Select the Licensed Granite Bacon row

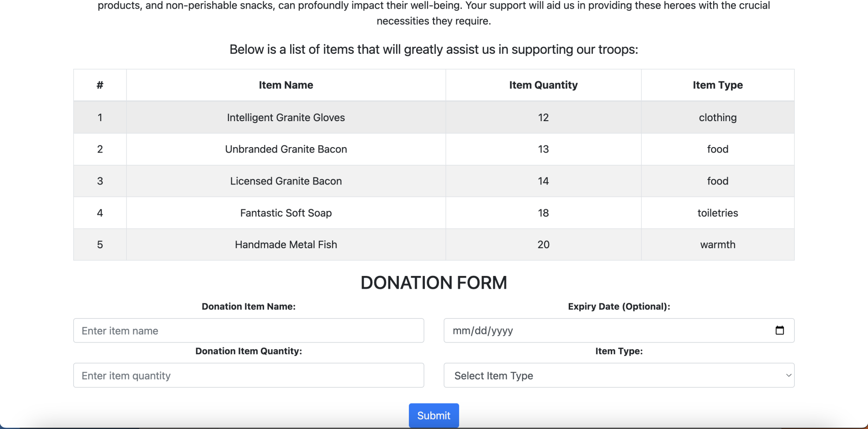(x=434, y=181)
